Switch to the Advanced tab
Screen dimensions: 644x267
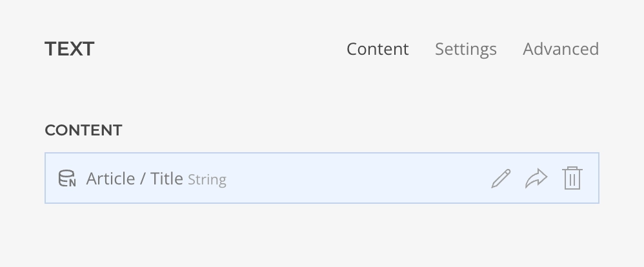click(560, 49)
